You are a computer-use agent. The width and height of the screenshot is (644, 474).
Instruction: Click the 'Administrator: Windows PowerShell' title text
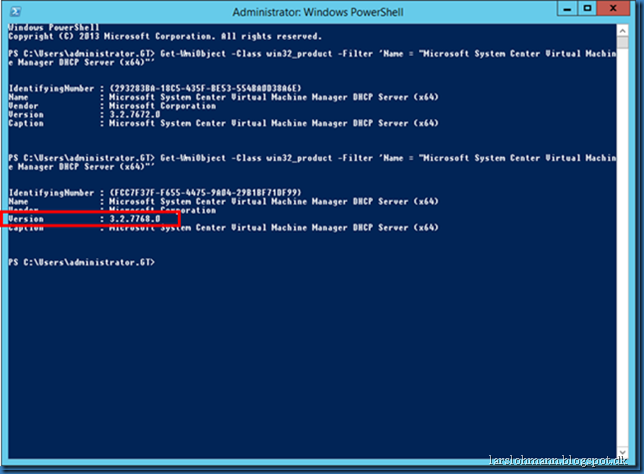318,12
